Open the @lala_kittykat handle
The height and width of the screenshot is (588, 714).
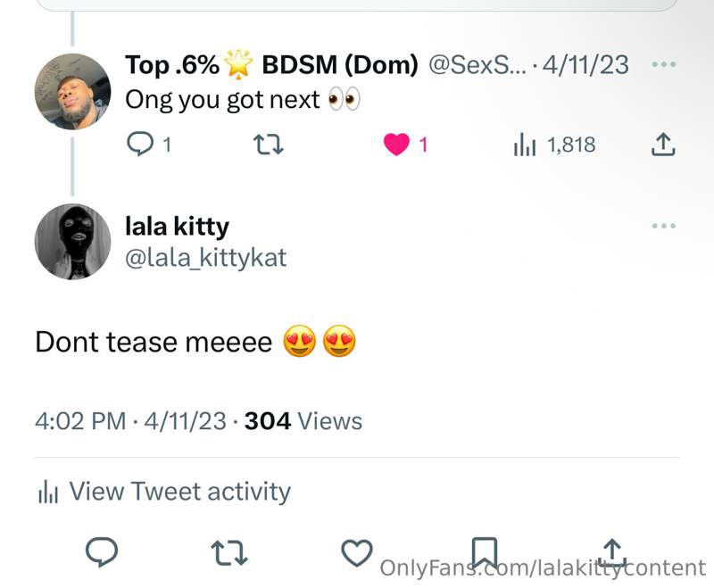click(x=206, y=258)
